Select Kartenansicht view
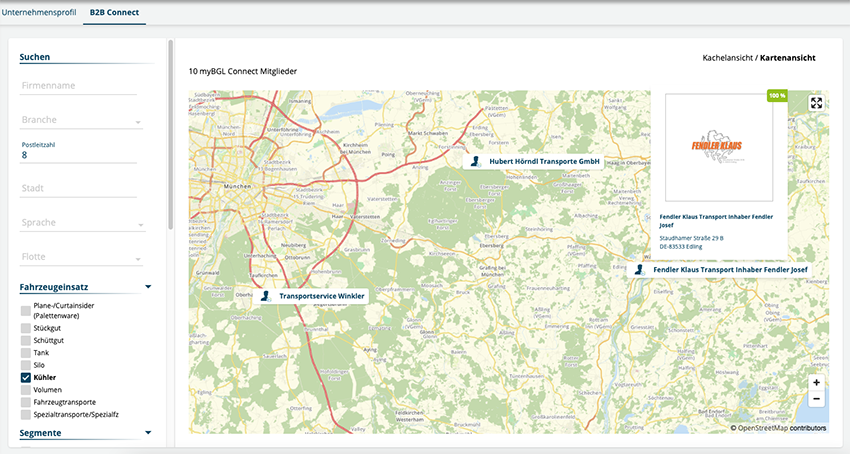Image resolution: width=850 pixels, height=454 pixels. click(x=788, y=57)
